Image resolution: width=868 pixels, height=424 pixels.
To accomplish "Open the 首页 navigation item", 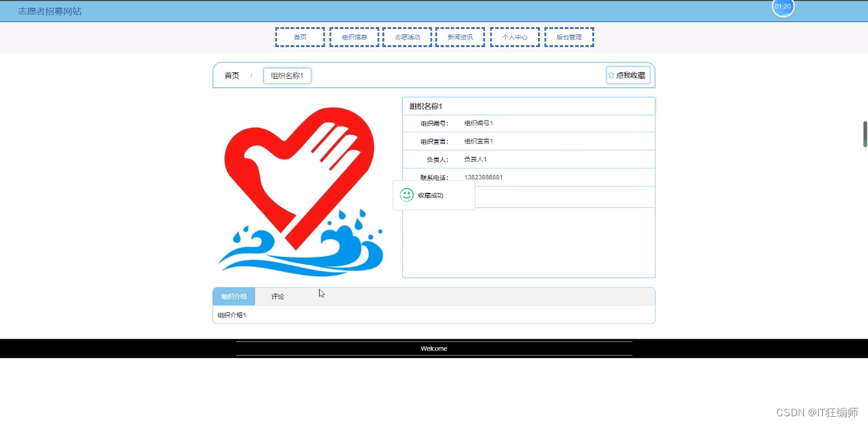I will (300, 37).
